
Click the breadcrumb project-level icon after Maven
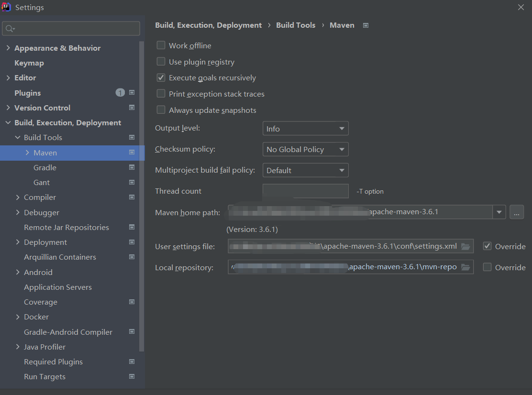[x=366, y=25]
